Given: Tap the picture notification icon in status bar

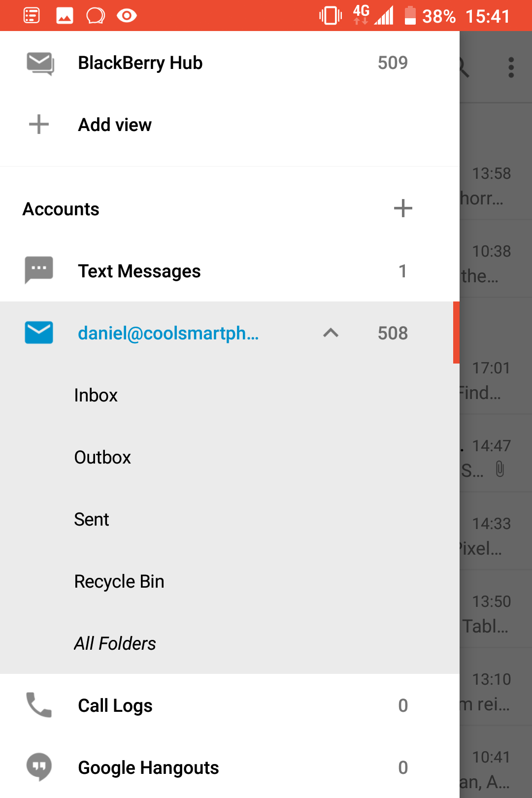Looking at the screenshot, I should pos(65,16).
